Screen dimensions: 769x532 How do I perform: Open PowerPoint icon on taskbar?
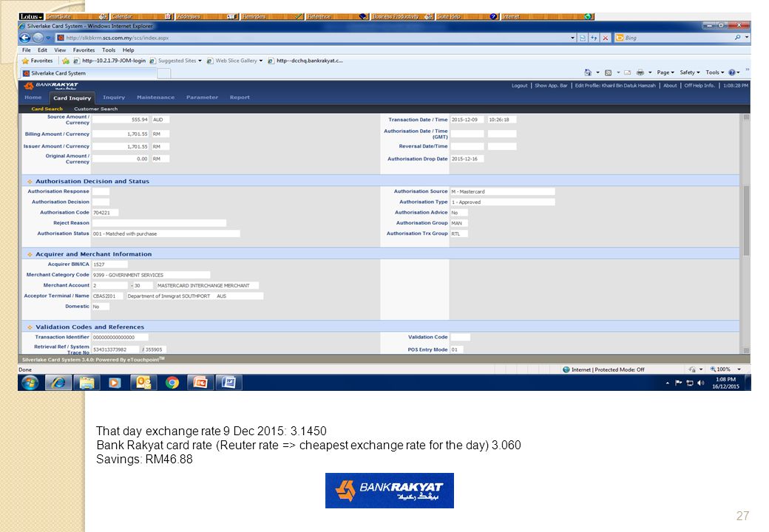[x=200, y=383]
